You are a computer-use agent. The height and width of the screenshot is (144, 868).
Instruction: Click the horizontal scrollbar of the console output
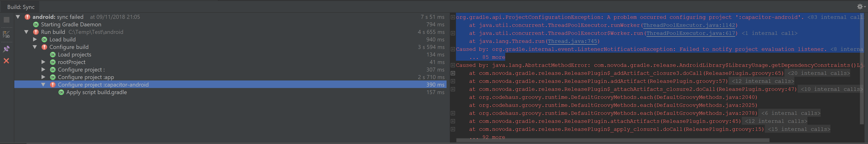click(613, 140)
